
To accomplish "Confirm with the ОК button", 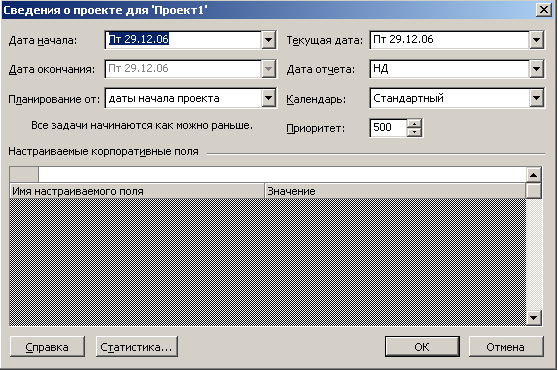I will (x=422, y=347).
